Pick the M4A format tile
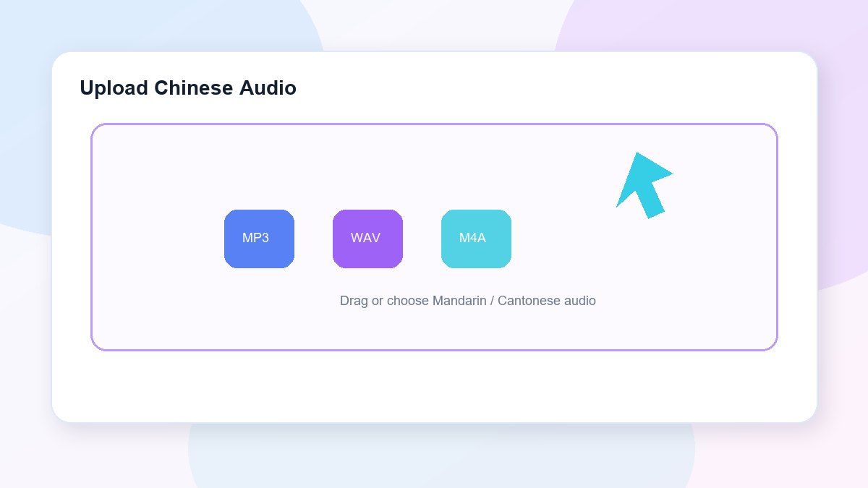 click(476, 239)
